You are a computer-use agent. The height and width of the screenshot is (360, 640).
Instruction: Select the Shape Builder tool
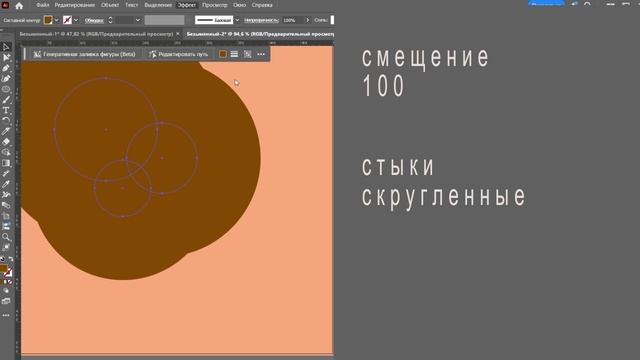coord(6,152)
